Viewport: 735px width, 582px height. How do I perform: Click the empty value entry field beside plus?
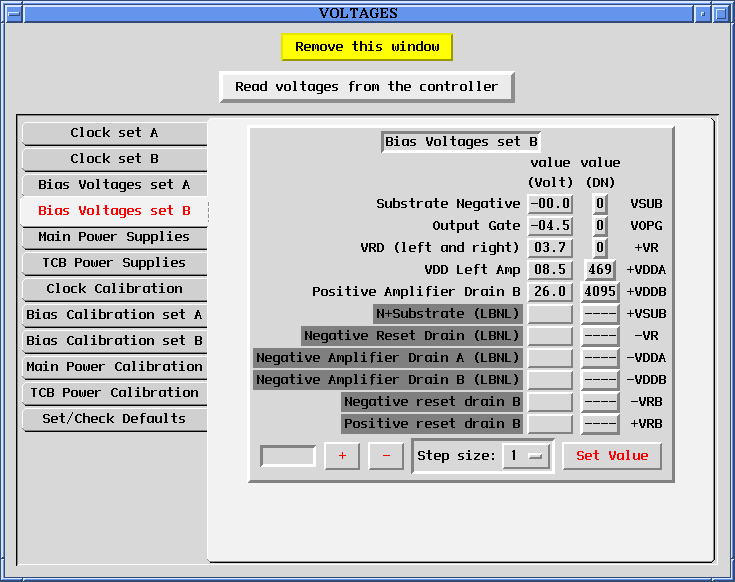(288, 456)
